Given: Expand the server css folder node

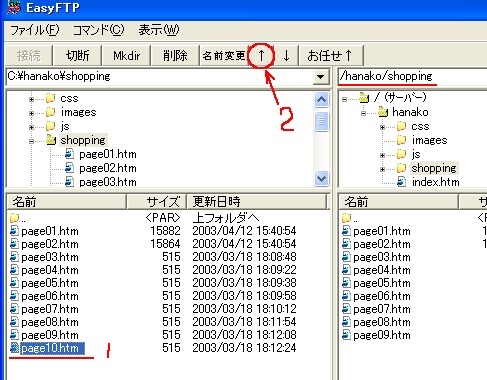Looking at the screenshot, I should (x=382, y=127).
